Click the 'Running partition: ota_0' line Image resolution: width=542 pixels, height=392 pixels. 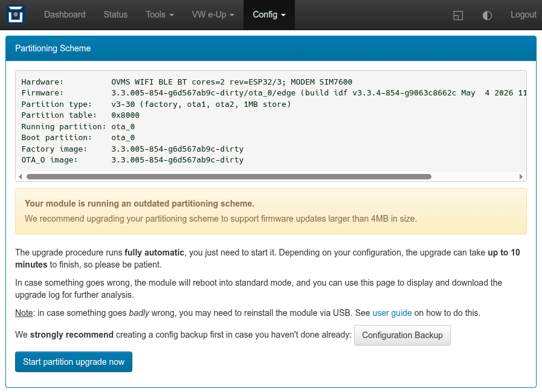point(78,126)
